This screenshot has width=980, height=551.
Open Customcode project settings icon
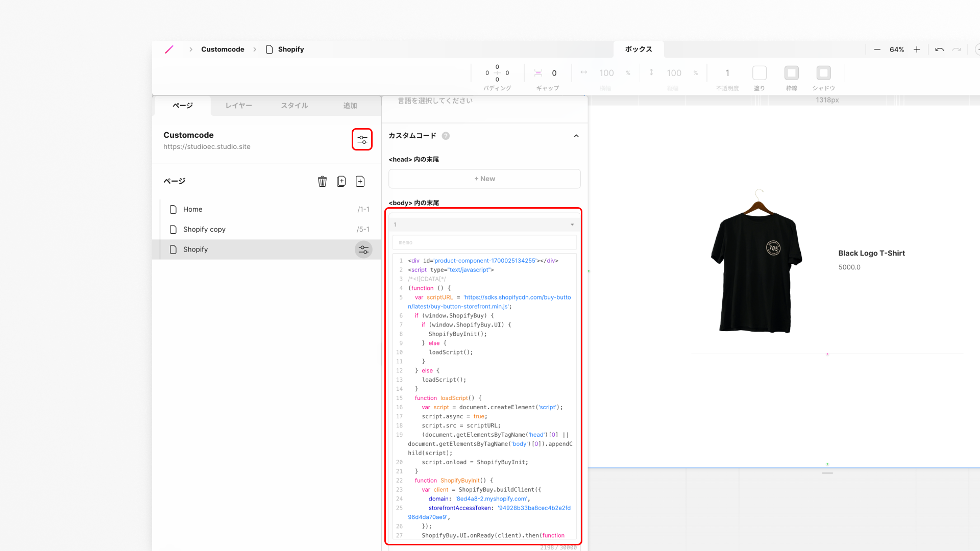[362, 139]
